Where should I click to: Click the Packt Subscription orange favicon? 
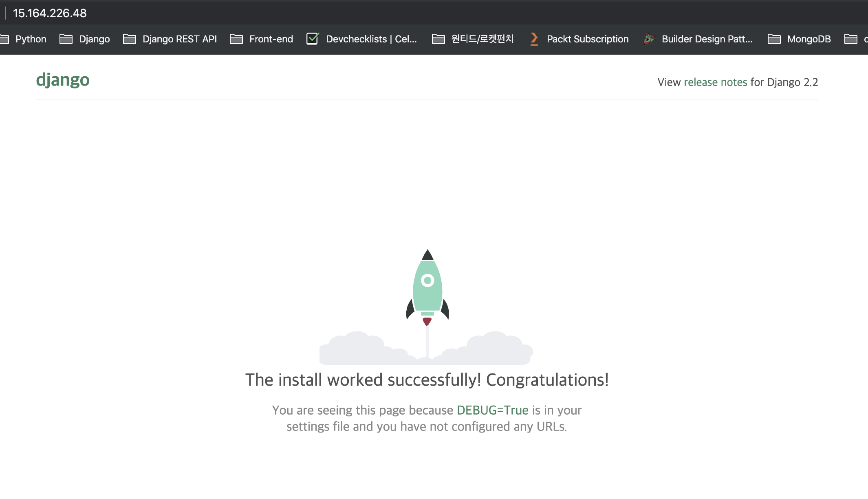(534, 39)
